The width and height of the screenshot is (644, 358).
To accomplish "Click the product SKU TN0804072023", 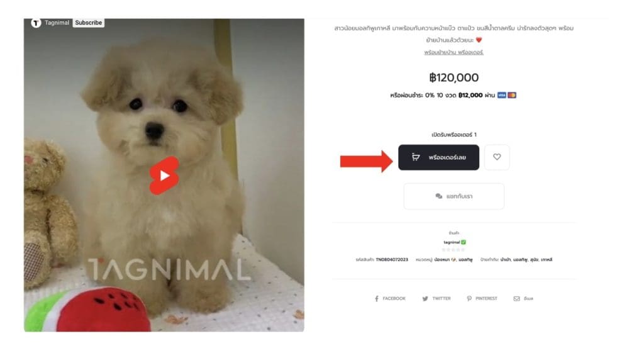I will pyautogui.click(x=392, y=260).
